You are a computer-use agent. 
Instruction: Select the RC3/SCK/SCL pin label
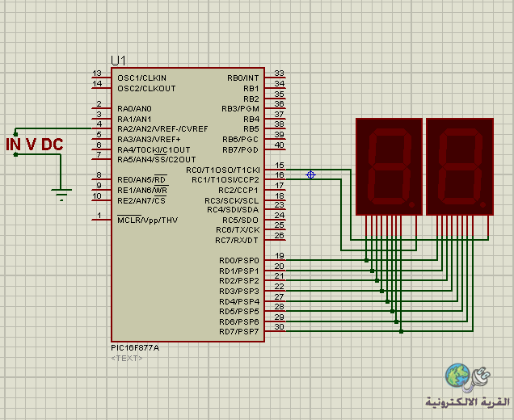click(232, 200)
